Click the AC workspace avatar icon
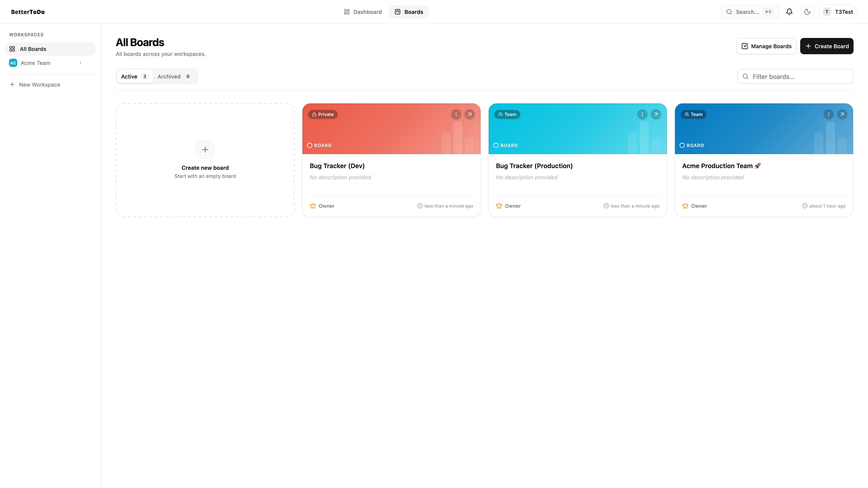868x488 pixels. pos(13,63)
